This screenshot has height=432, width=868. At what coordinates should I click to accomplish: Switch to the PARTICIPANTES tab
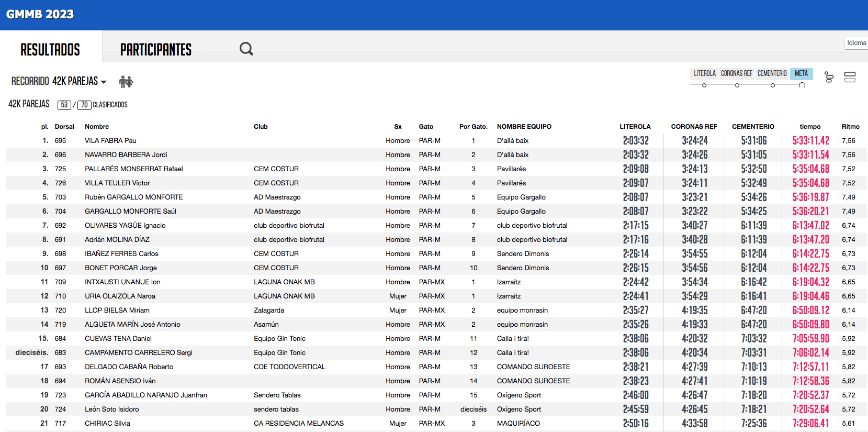point(155,49)
